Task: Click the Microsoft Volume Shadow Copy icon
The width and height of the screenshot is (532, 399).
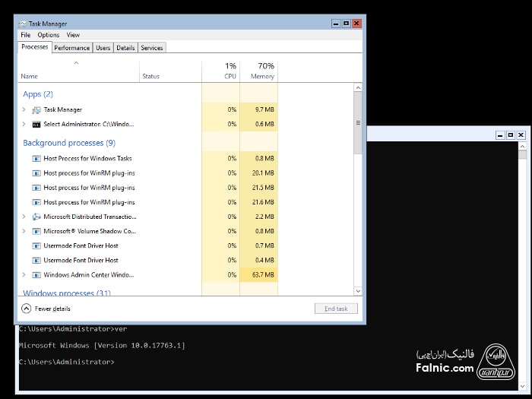Action: point(36,231)
